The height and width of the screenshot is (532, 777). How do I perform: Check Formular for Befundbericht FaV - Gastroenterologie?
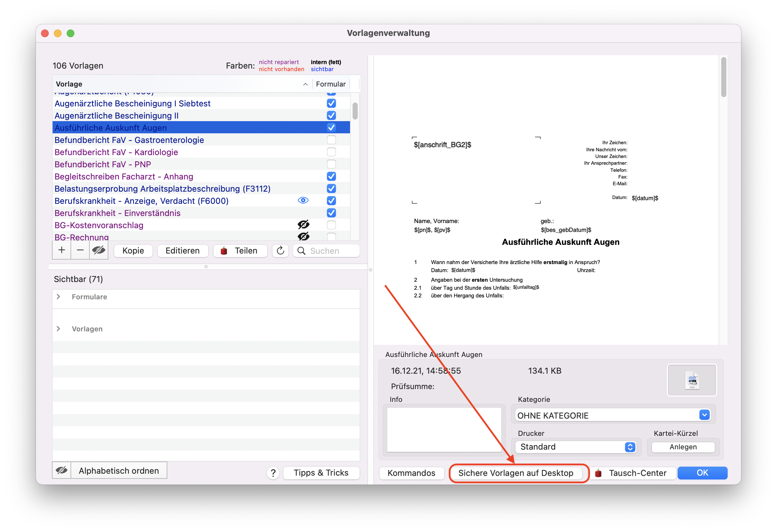coord(331,140)
